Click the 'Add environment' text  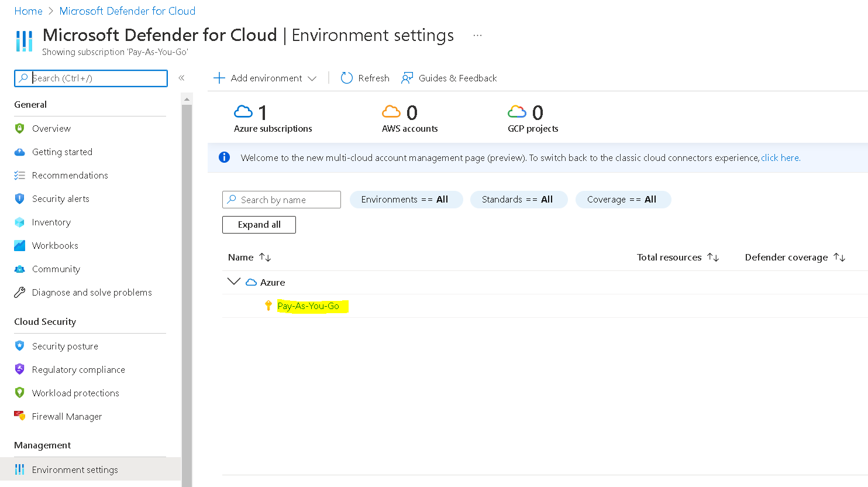coord(266,78)
